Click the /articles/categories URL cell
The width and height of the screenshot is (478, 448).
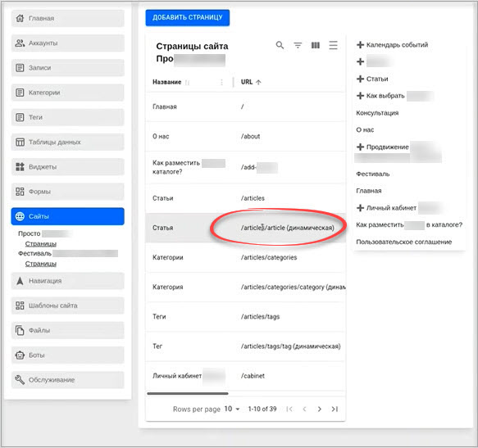click(269, 257)
